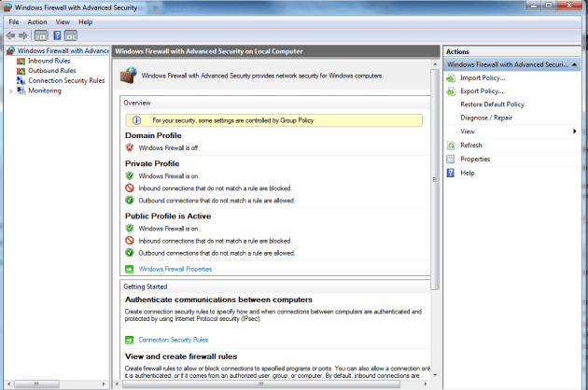Image resolution: width=588 pixels, height=390 pixels.
Task: Open the Action menu
Action: coord(37,22)
